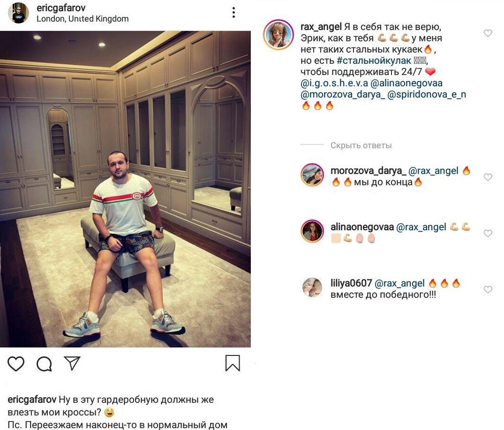Save post with bookmark icon

tap(233, 363)
